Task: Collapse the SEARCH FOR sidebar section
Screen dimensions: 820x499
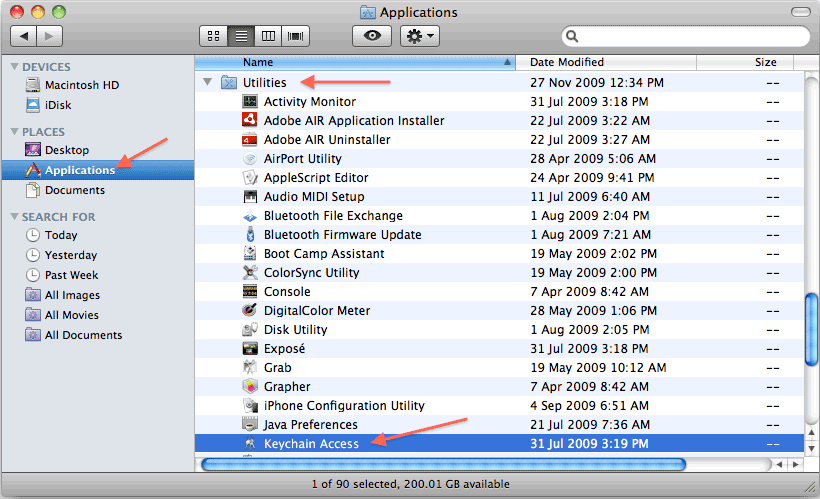Action: coord(15,217)
